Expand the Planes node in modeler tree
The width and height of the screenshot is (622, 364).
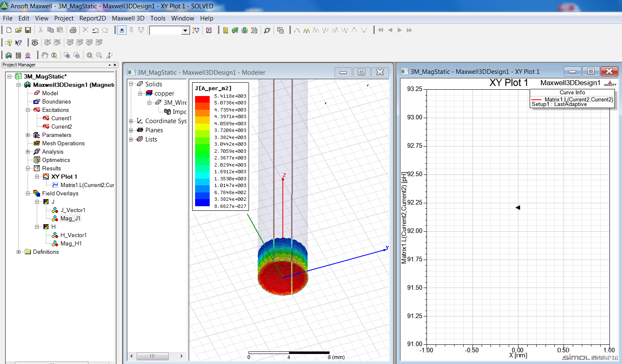click(x=131, y=130)
